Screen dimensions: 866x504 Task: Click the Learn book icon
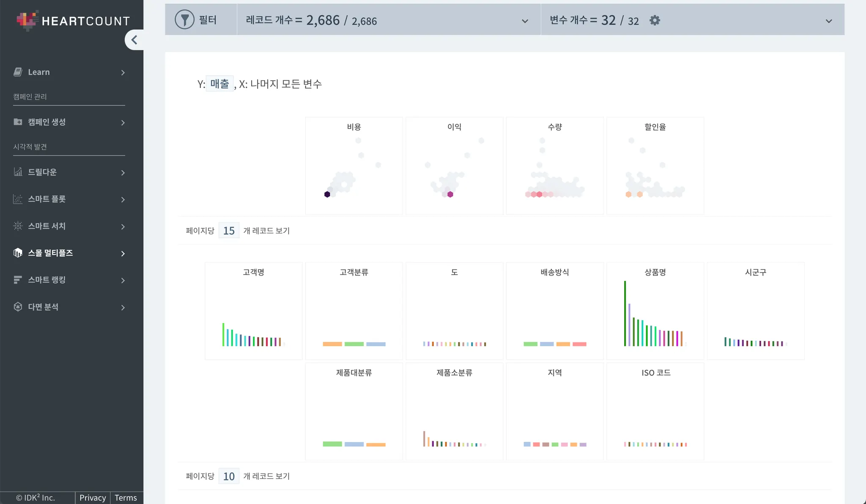coord(18,72)
